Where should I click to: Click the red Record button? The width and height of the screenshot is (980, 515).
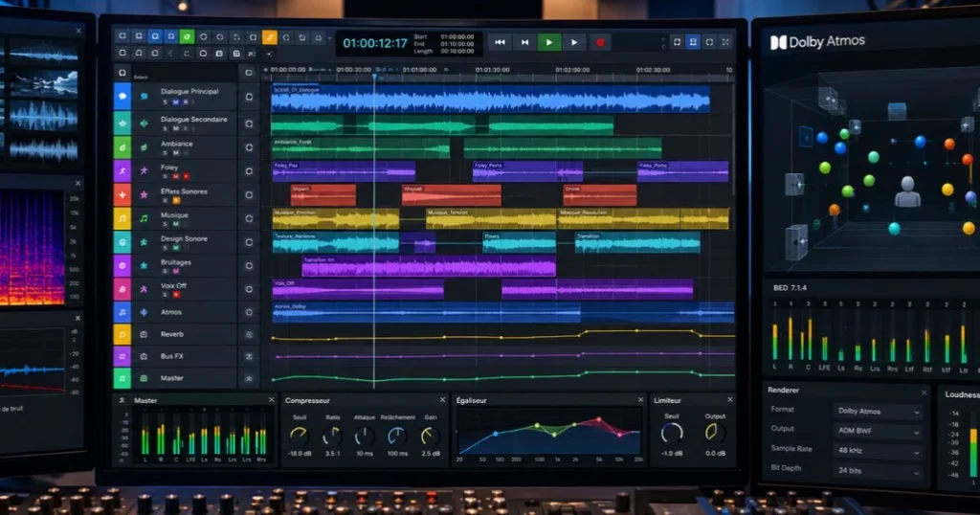tap(600, 42)
